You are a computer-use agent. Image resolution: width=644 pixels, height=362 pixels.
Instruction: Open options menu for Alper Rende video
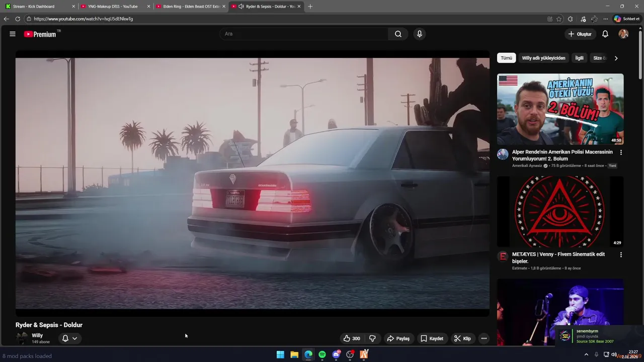[x=621, y=152]
